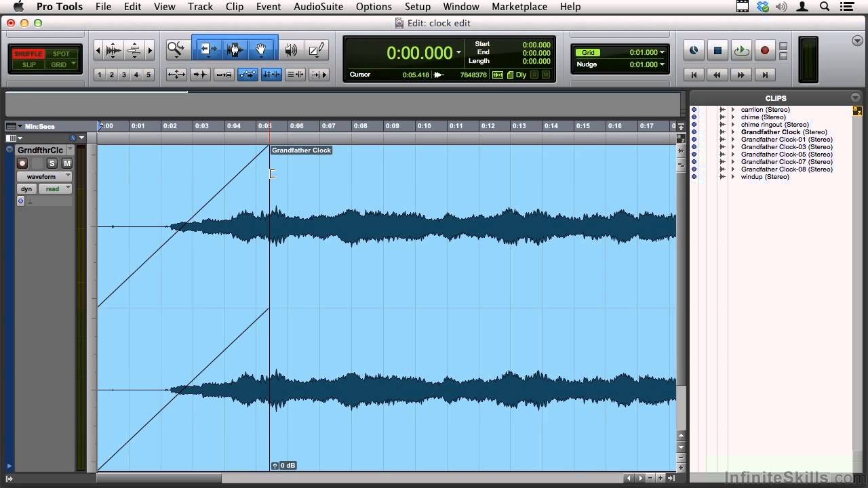Select the Grabber hand tool
This screenshot has height=488, width=868.
pyautogui.click(x=261, y=49)
